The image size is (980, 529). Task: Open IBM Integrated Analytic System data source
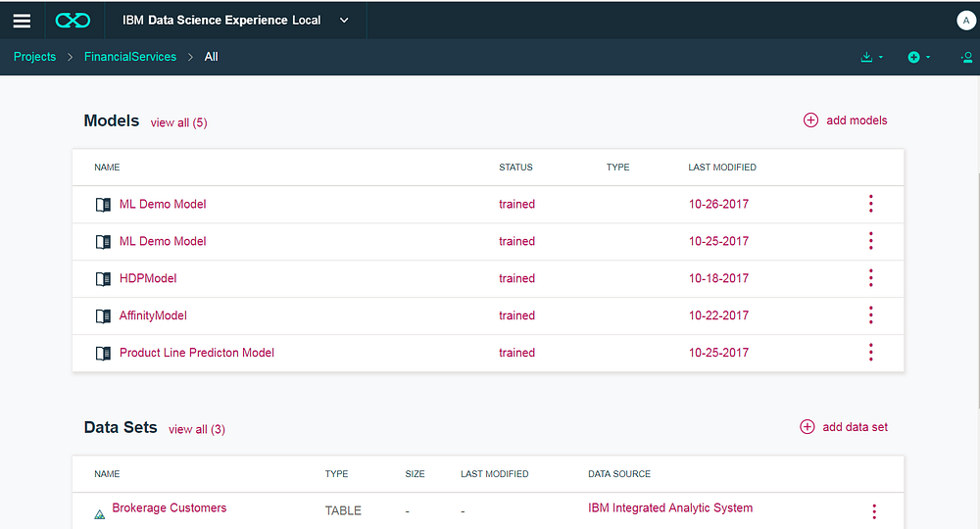(x=670, y=507)
